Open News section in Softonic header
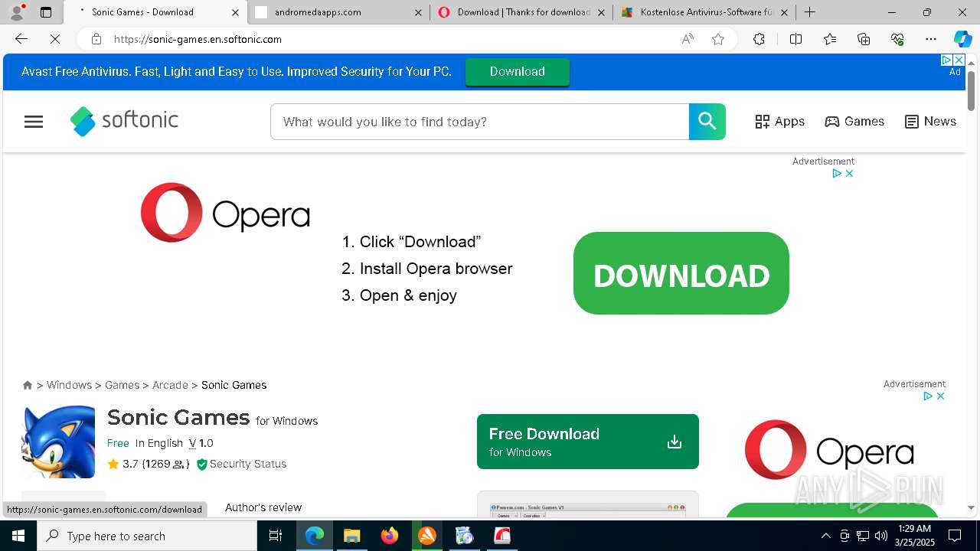 coord(930,122)
